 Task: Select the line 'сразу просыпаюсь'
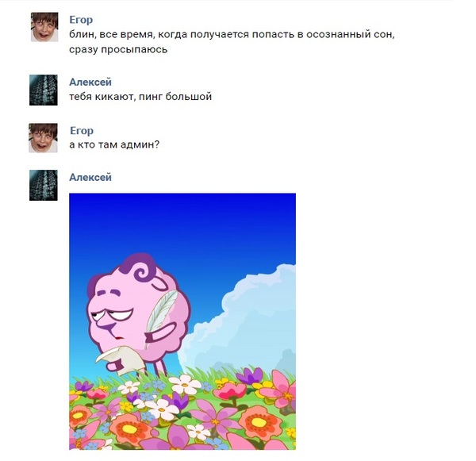[118, 49]
